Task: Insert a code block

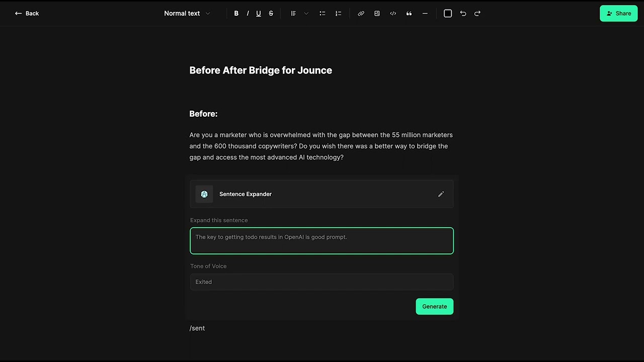Action: click(393, 14)
